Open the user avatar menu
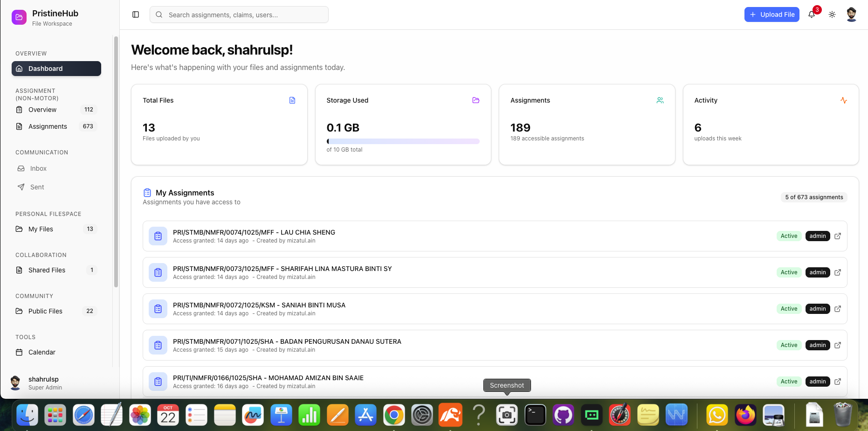The image size is (868, 431). 851,14
